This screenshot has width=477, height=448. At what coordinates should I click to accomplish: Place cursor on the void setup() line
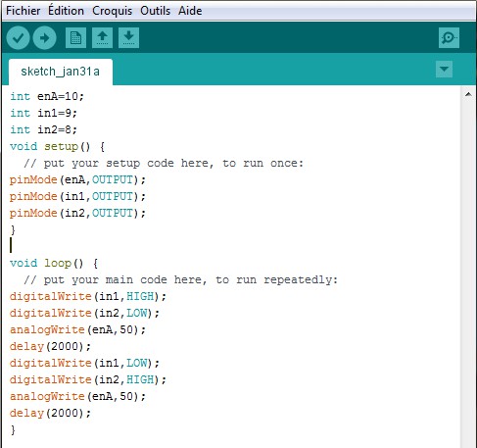coord(57,146)
